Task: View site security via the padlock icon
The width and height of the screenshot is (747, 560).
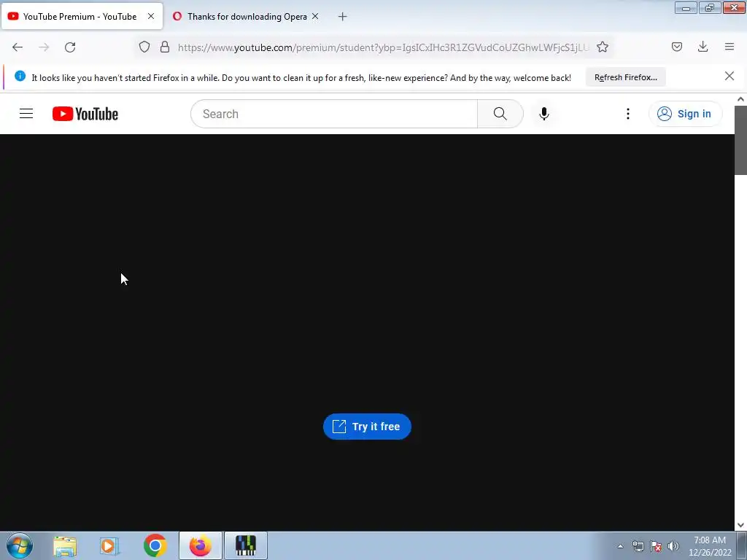Action: (x=165, y=47)
